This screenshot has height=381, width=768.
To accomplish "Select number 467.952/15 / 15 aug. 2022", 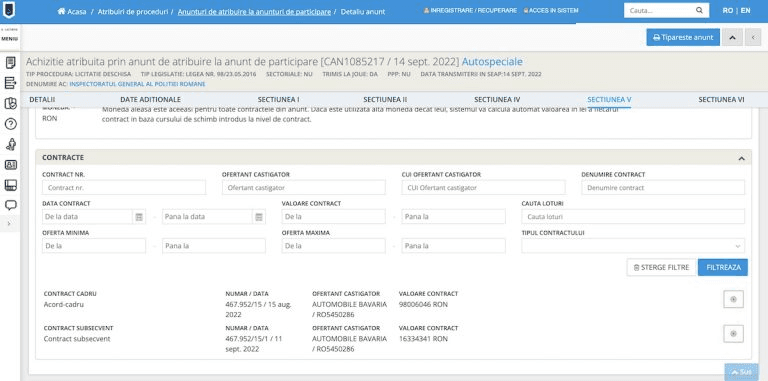I will [258, 310].
